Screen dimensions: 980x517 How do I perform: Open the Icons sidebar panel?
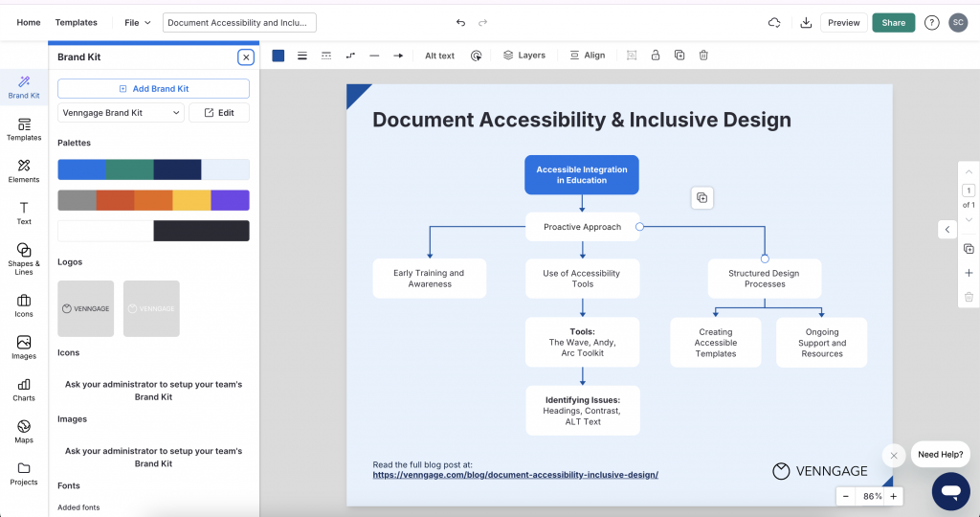[x=24, y=305]
